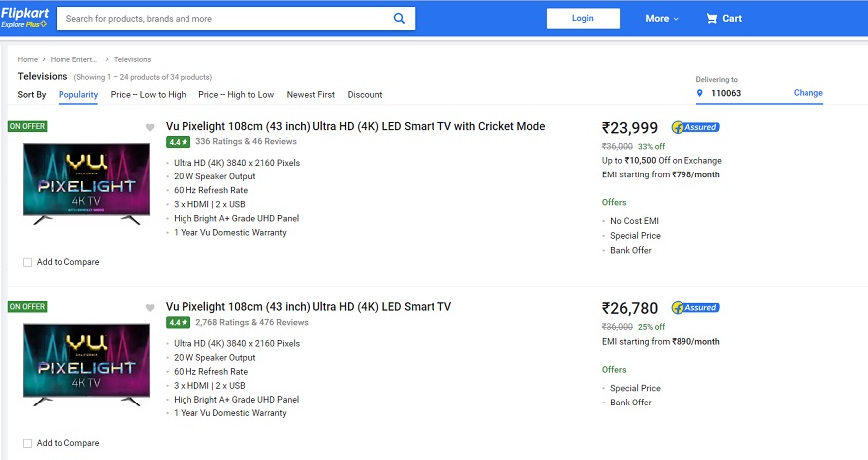868x460 pixels.
Task: Sort by Popularity
Action: [x=78, y=94]
